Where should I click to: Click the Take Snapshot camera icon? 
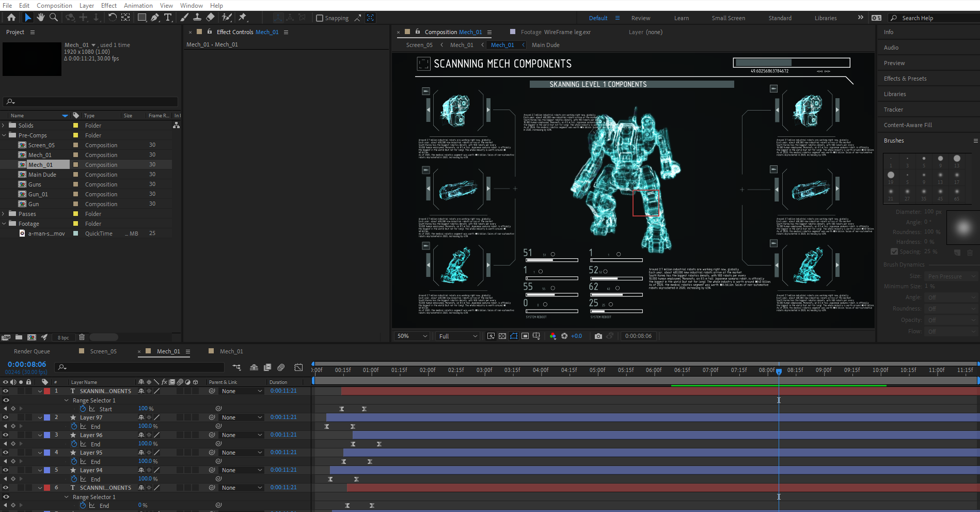coord(598,336)
